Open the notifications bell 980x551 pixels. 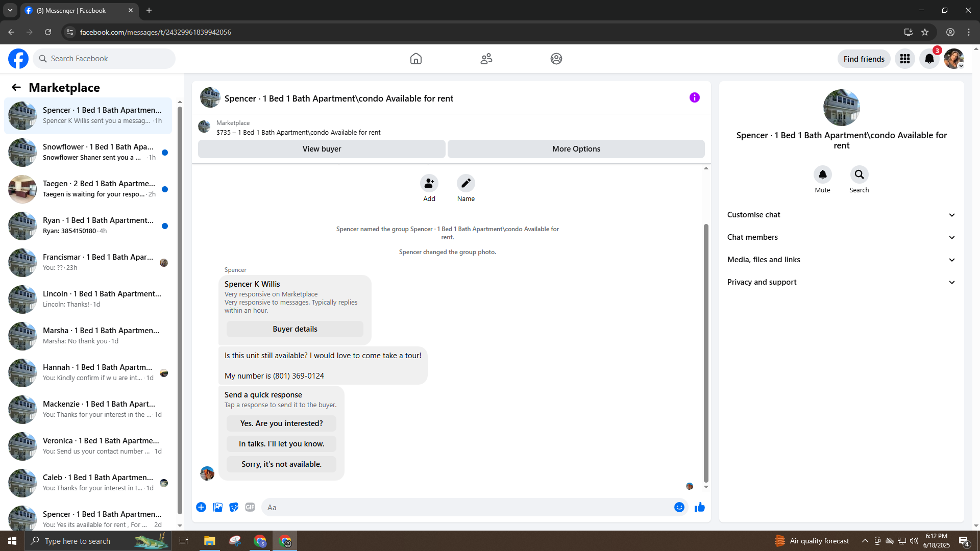pyautogui.click(x=929, y=59)
